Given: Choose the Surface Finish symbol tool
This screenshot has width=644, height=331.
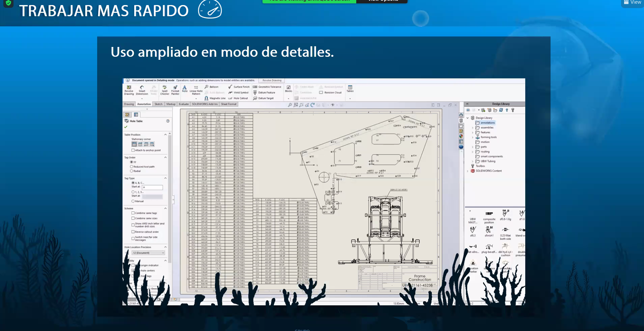Looking at the screenshot, I should click(x=239, y=87).
